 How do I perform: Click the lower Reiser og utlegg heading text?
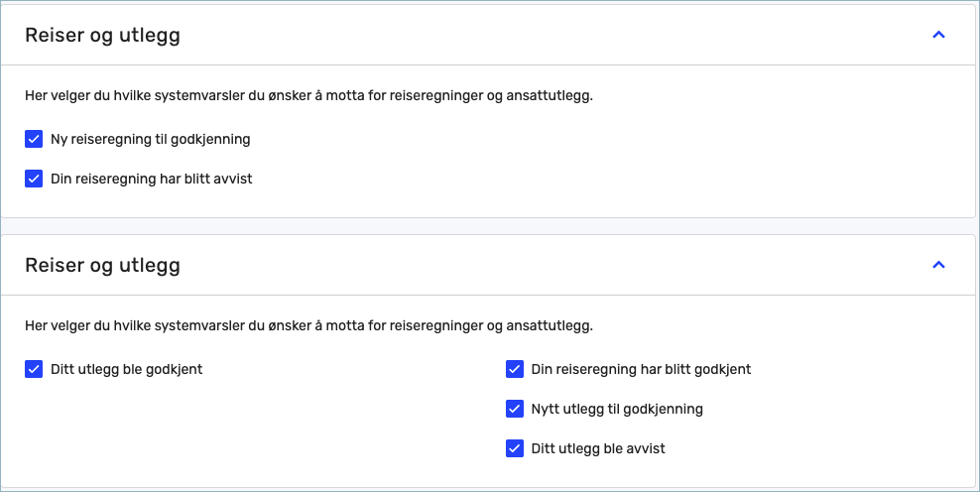[x=102, y=265]
